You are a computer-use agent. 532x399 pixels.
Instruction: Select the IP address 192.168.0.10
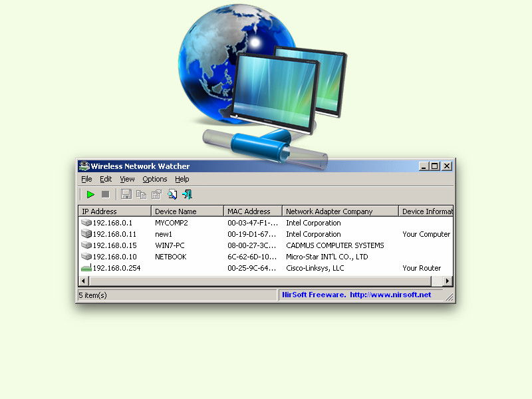(114, 257)
